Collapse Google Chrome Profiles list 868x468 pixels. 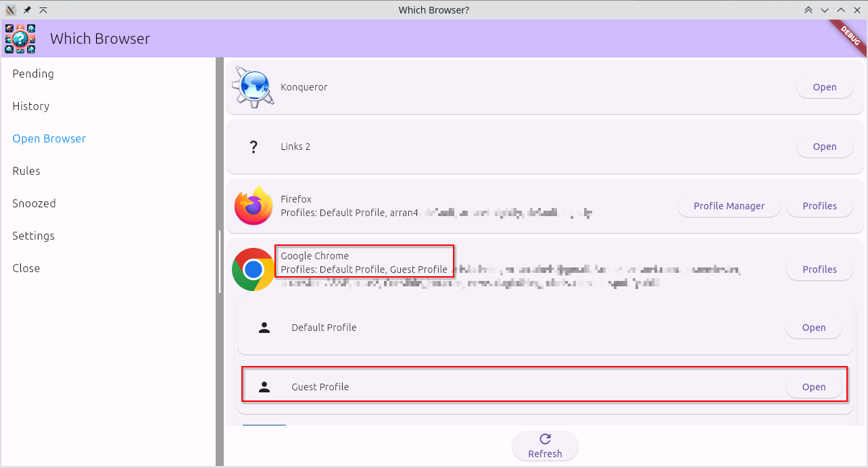pyautogui.click(x=819, y=269)
